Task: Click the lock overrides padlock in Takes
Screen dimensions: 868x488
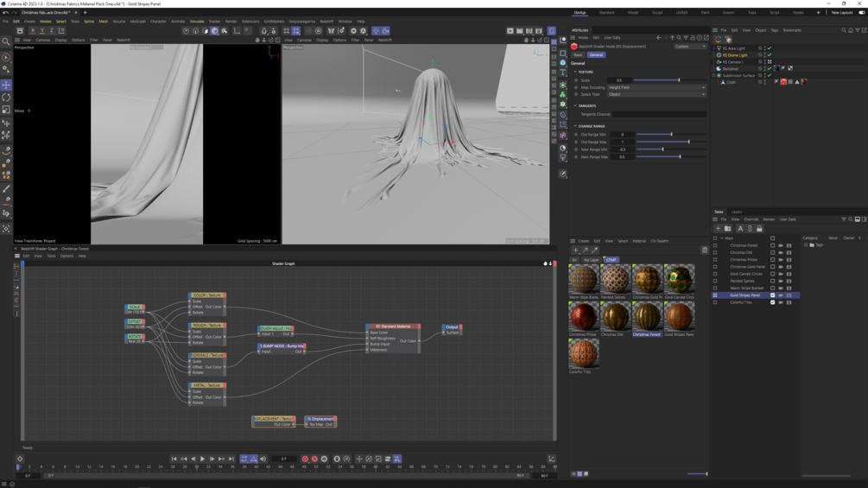Action: [x=759, y=229]
